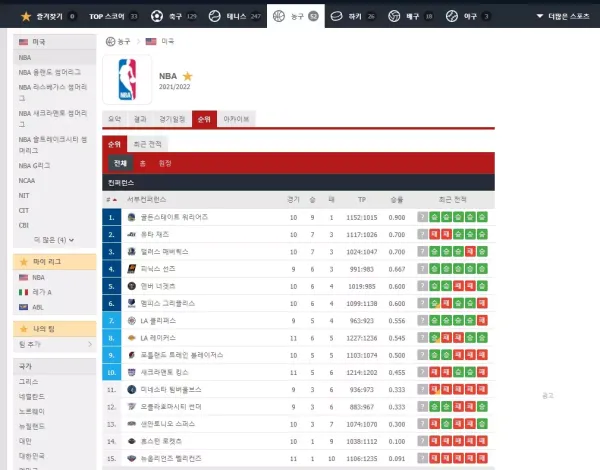The image size is (600, 470).
Task: Switch to the 결과 (results) tab
Action: (x=140, y=119)
